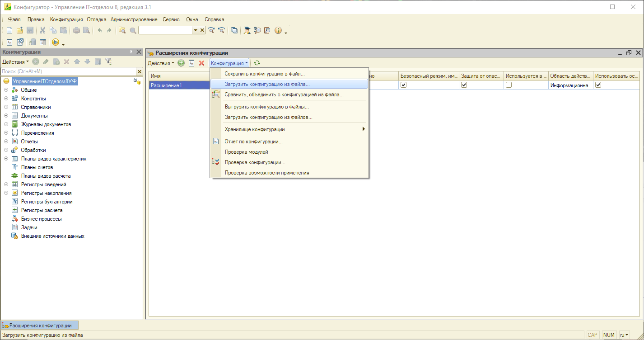
Task: Click the start debugging play icon
Action: click(56, 42)
